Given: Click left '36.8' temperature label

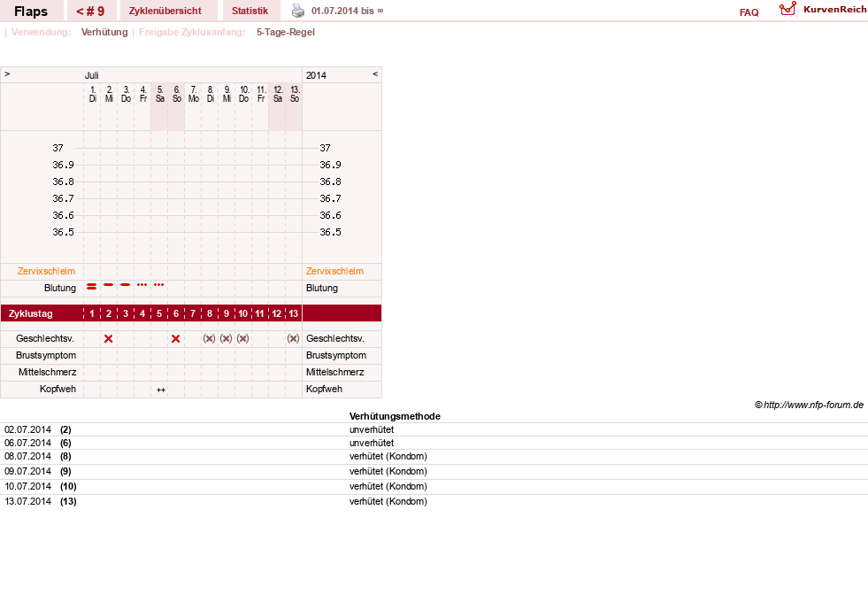Looking at the screenshot, I should [x=63, y=181].
